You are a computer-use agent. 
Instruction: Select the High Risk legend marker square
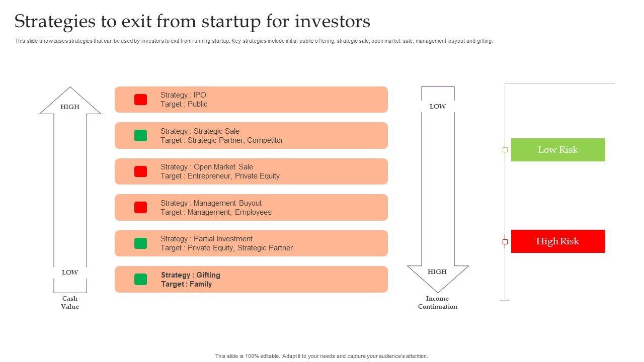pos(505,242)
